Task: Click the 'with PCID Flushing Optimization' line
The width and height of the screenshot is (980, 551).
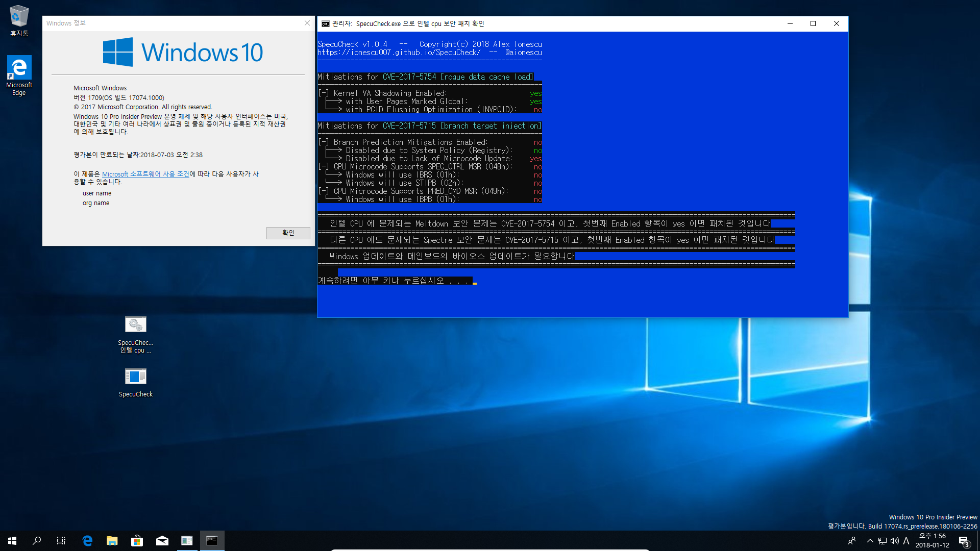Action: click(430, 109)
